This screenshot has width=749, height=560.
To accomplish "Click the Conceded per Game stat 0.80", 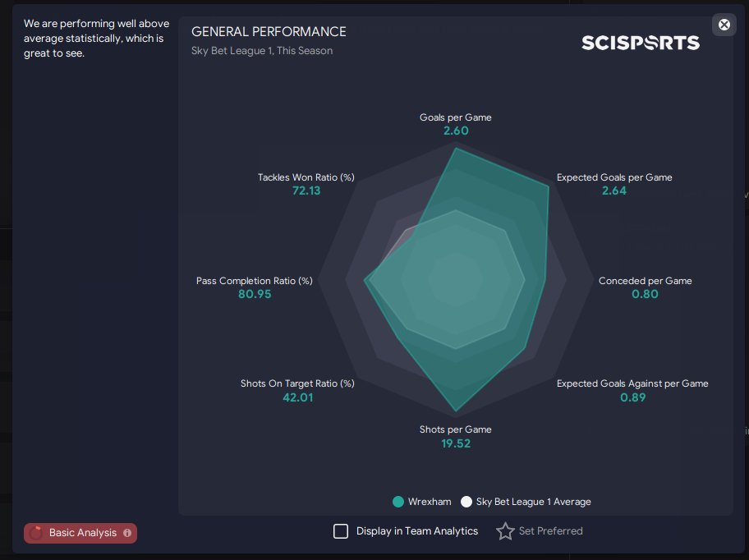I will tap(645, 294).
